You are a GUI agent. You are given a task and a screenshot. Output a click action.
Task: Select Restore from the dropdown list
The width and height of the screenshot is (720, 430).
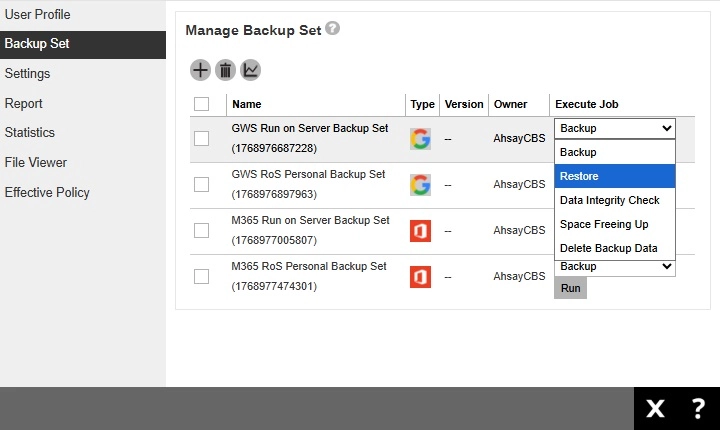615,176
